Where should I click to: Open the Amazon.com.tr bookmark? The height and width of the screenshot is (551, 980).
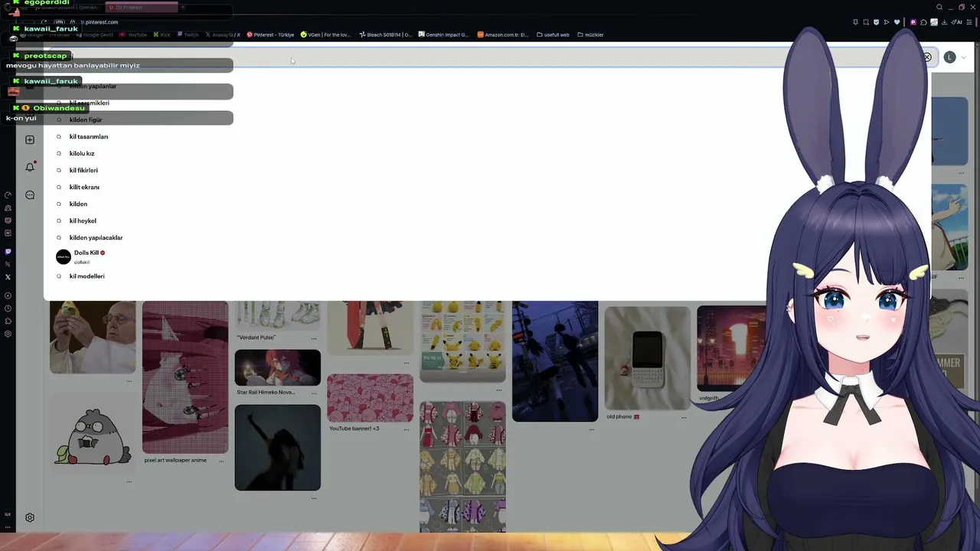click(x=502, y=34)
